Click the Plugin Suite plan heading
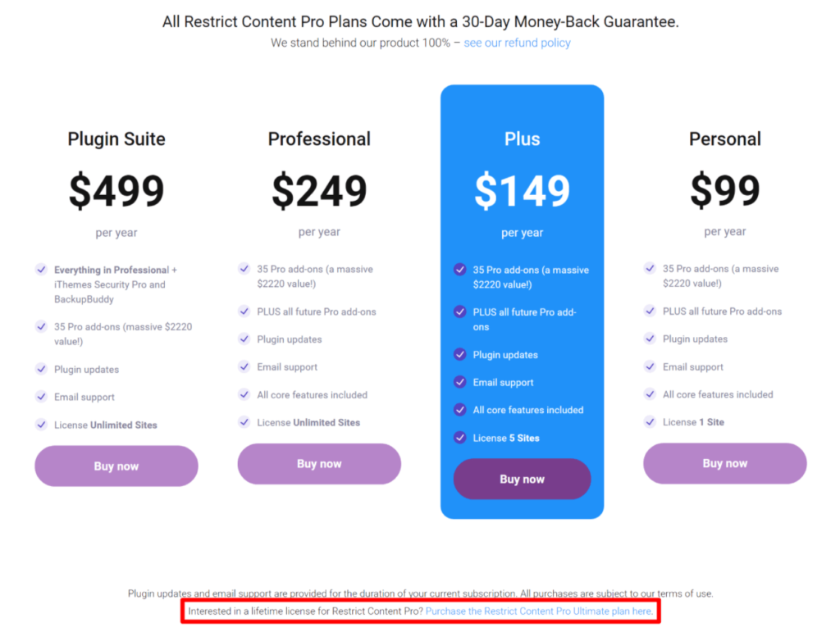Image resolution: width=840 pixels, height=641 pixels. pyautogui.click(x=116, y=139)
